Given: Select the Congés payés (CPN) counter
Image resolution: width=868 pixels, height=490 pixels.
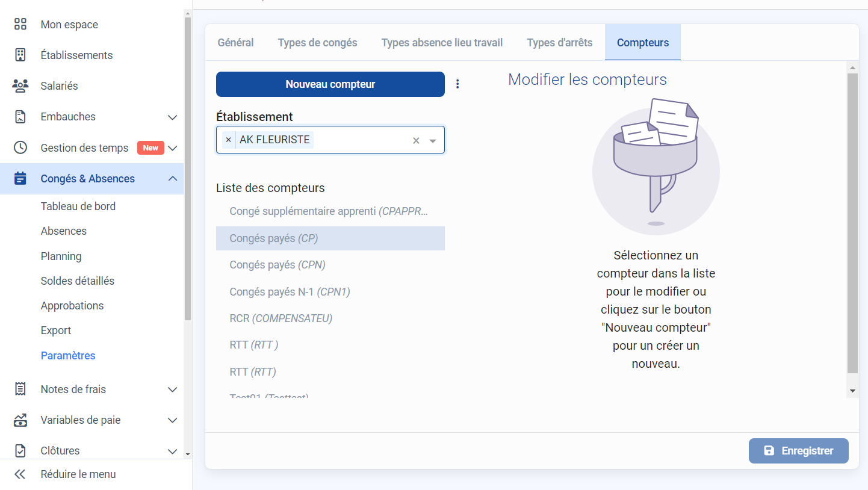Looking at the screenshot, I should (x=330, y=265).
